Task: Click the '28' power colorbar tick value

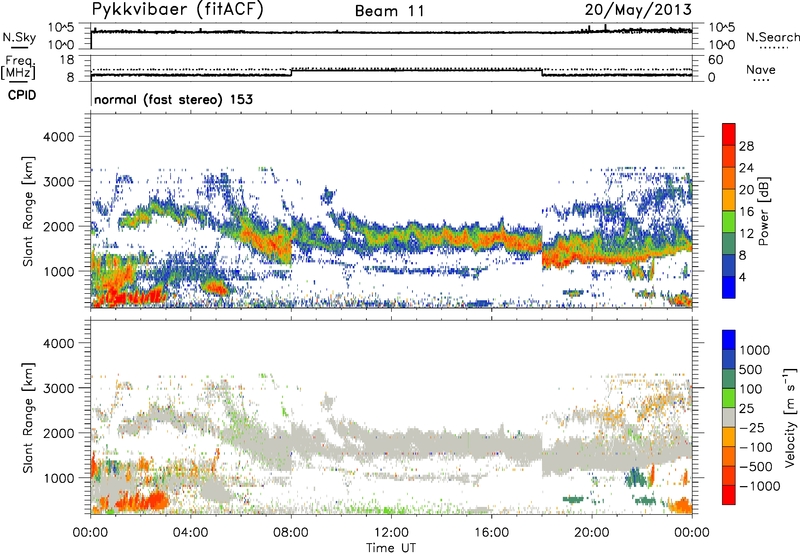Action: point(746,146)
